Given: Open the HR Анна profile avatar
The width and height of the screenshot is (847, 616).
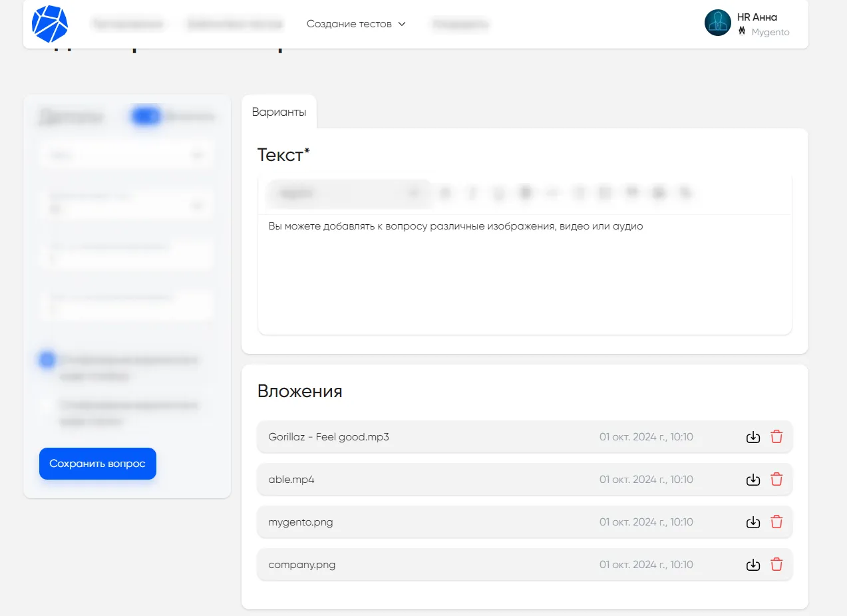Looking at the screenshot, I should point(717,23).
